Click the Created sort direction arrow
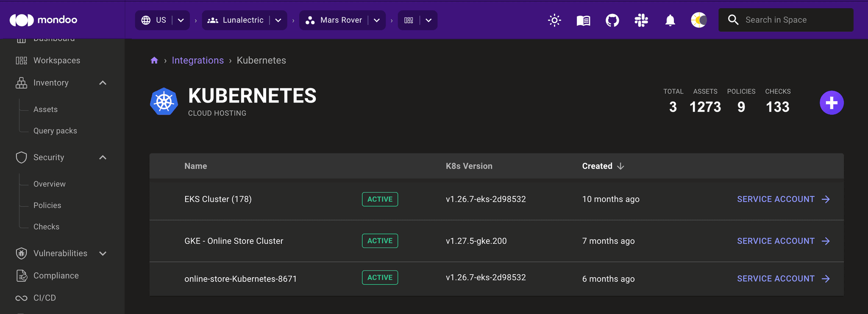The width and height of the screenshot is (868, 314). point(620,166)
